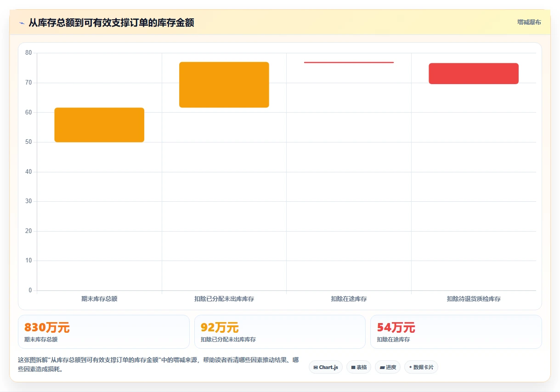The height and width of the screenshot is (392, 560).
Task: Open the 54万元 data card
Action: [x=456, y=332]
